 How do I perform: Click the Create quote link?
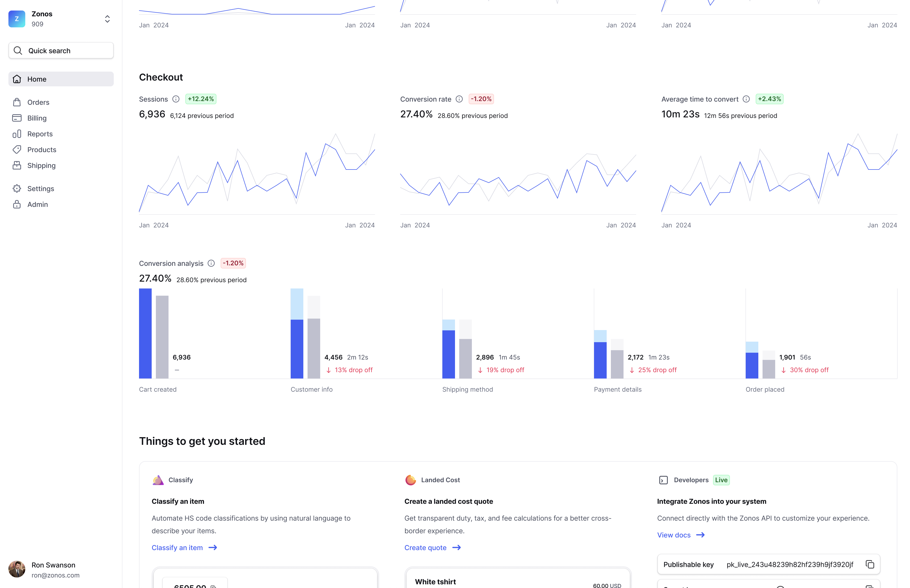432,547
